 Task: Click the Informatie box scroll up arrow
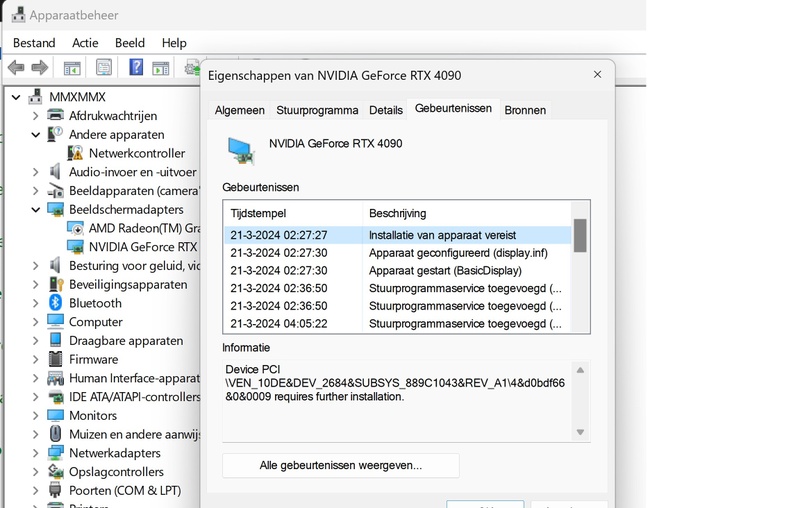coord(580,370)
